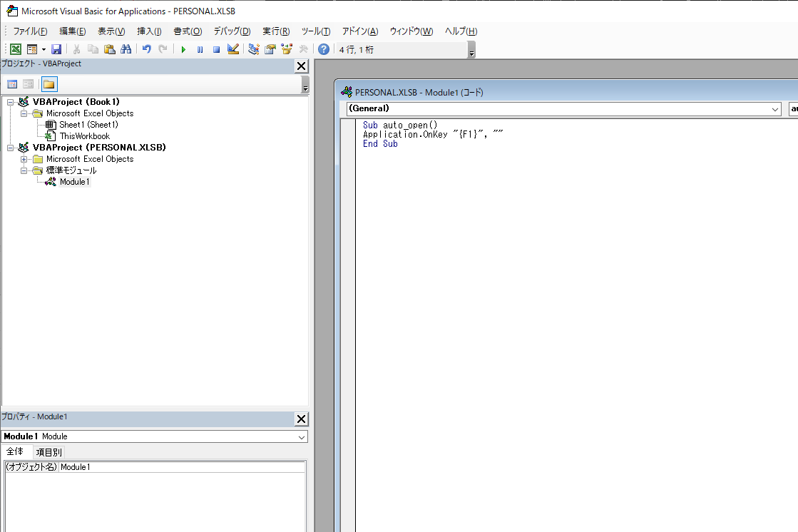Click the Insert UserForm toolbar icon
Viewport: 798px width, 532px height.
[x=31, y=49]
